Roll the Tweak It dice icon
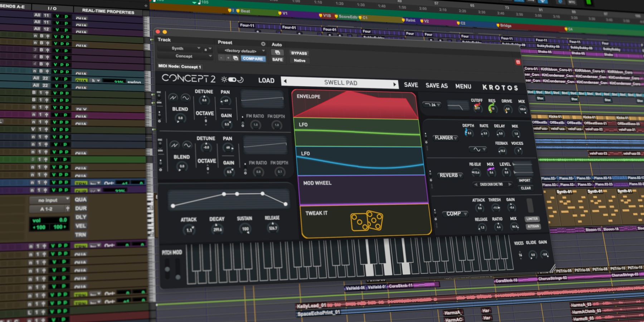 coord(367,220)
